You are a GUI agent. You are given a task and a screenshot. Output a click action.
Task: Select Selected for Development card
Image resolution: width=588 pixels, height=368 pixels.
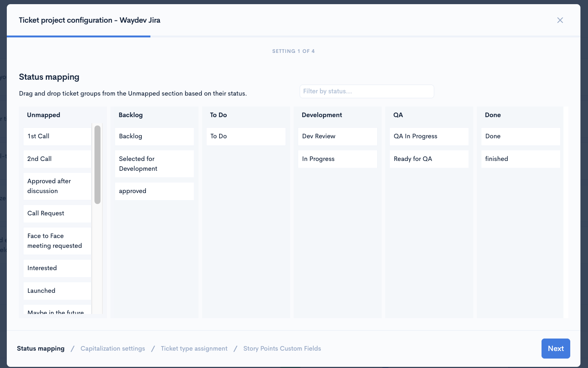[x=154, y=164]
